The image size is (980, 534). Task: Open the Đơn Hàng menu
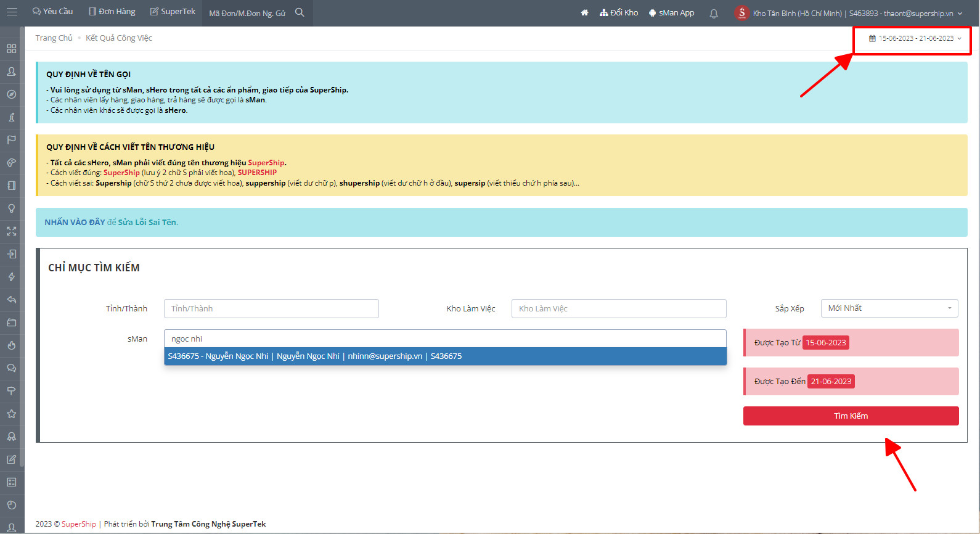click(x=112, y=12)
